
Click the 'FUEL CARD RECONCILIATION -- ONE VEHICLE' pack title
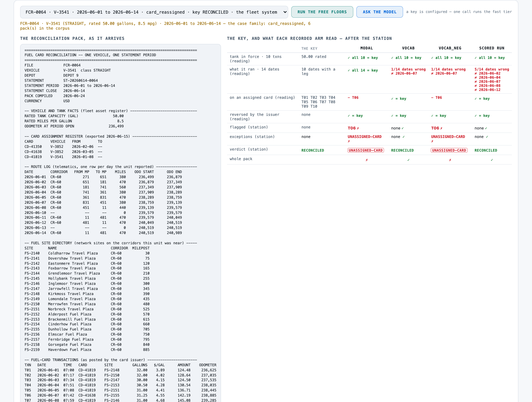click(90, 55)
